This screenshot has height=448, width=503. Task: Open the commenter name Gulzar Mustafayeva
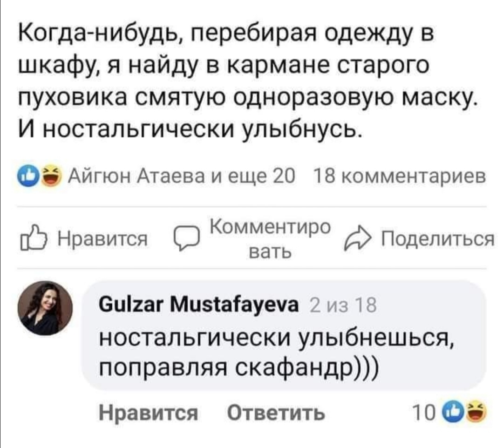198,307
